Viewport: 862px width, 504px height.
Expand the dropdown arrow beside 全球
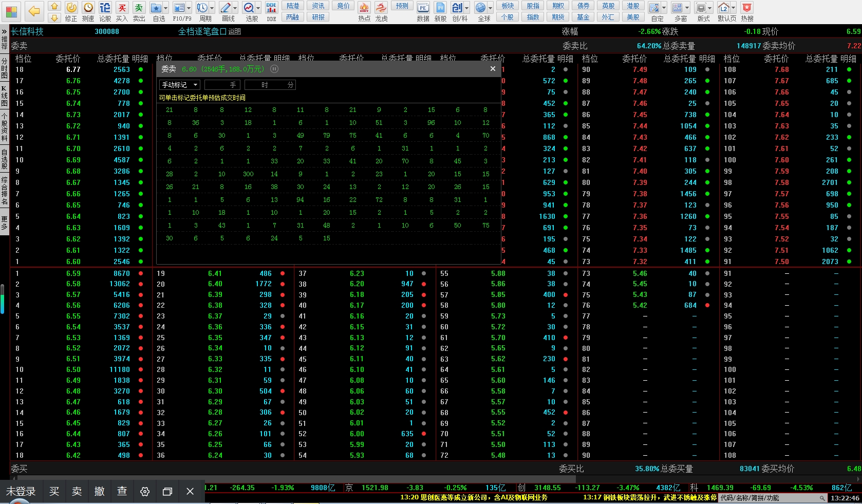(x=491, y=8)
